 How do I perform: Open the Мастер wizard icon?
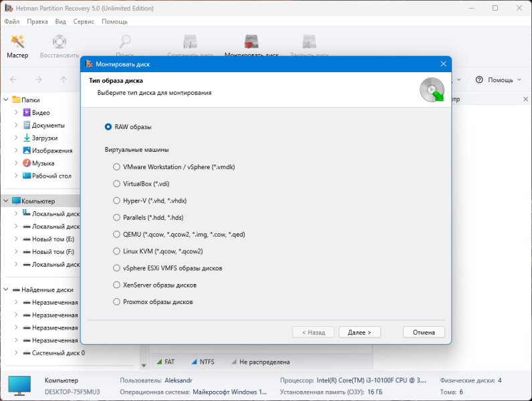point(17,41)
